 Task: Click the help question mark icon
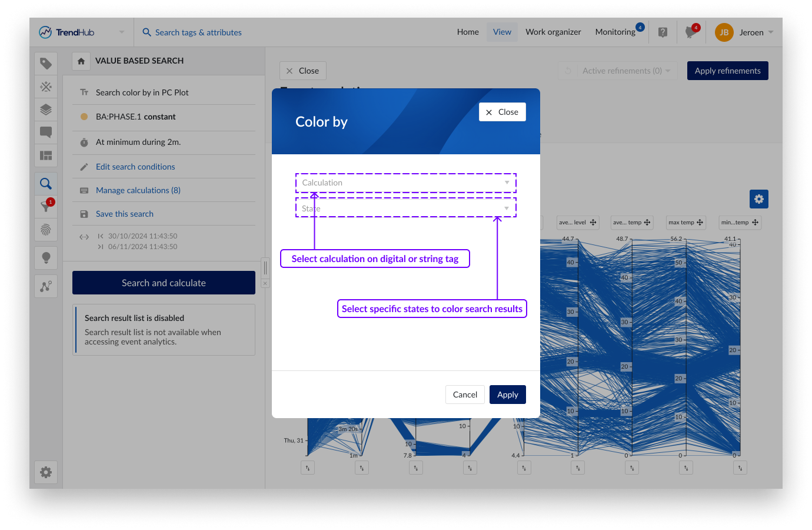pos(663,32)
